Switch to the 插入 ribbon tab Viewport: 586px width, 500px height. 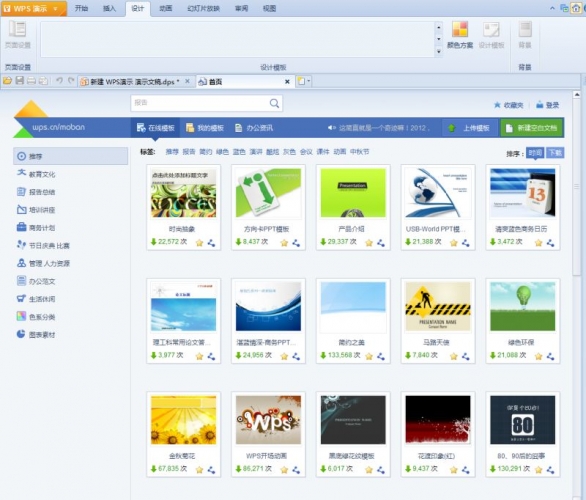pyautogui.click(x=109, y=8)
